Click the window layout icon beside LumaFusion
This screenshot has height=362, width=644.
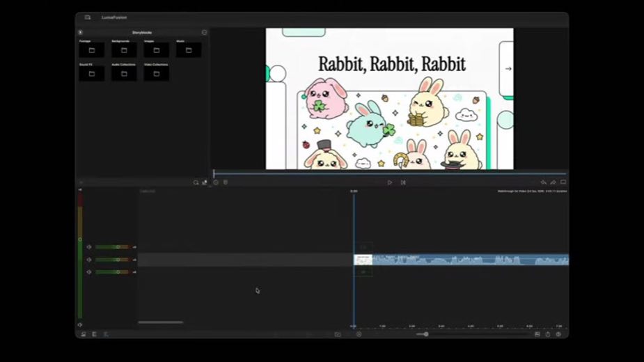tap(88, 17)
